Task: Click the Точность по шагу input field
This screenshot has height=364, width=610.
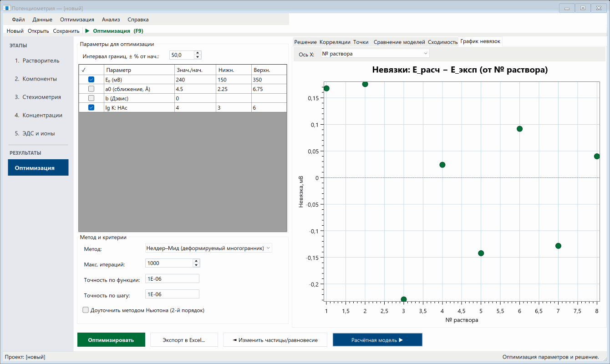Action: (x=172, y=294)
